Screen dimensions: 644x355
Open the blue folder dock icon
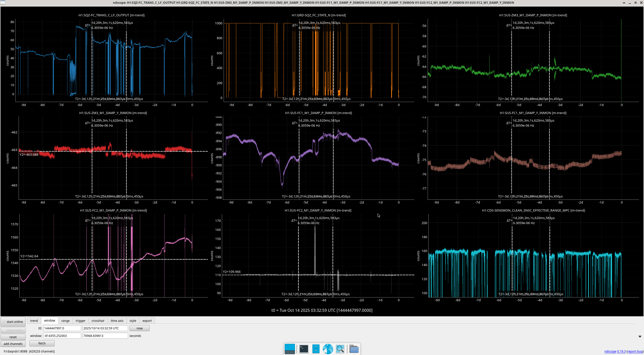(x=354, y=349)
